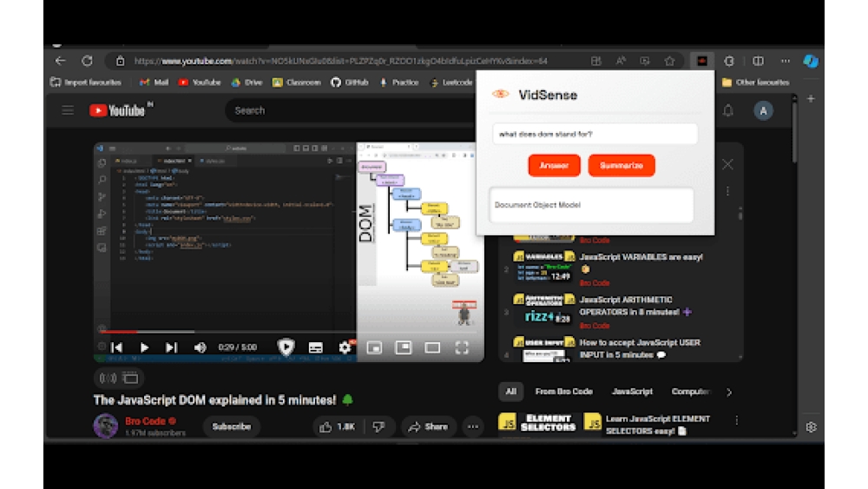Screen dimensions: 868x489
Task: Select the YouTube URL in address bar
Action: (340, 61)
